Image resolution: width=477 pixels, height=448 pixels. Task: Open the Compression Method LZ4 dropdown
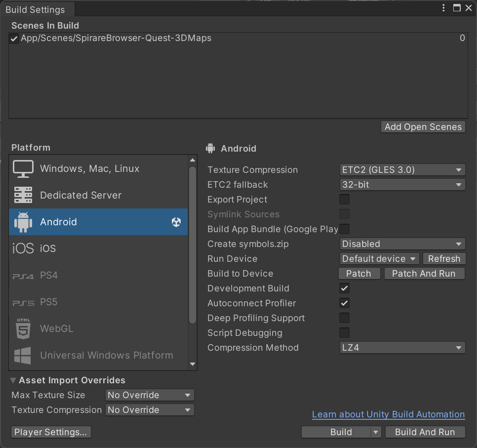402,348
